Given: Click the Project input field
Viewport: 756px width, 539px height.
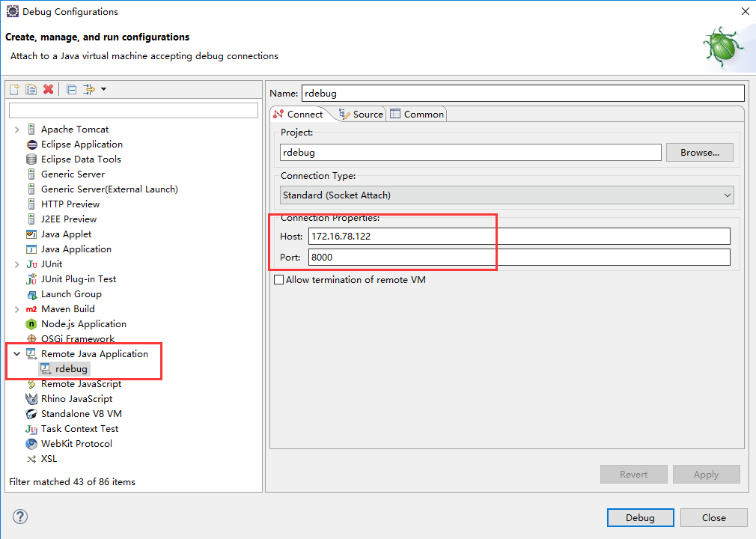Looking at the screenshot, I should click(x=471, y=153).
